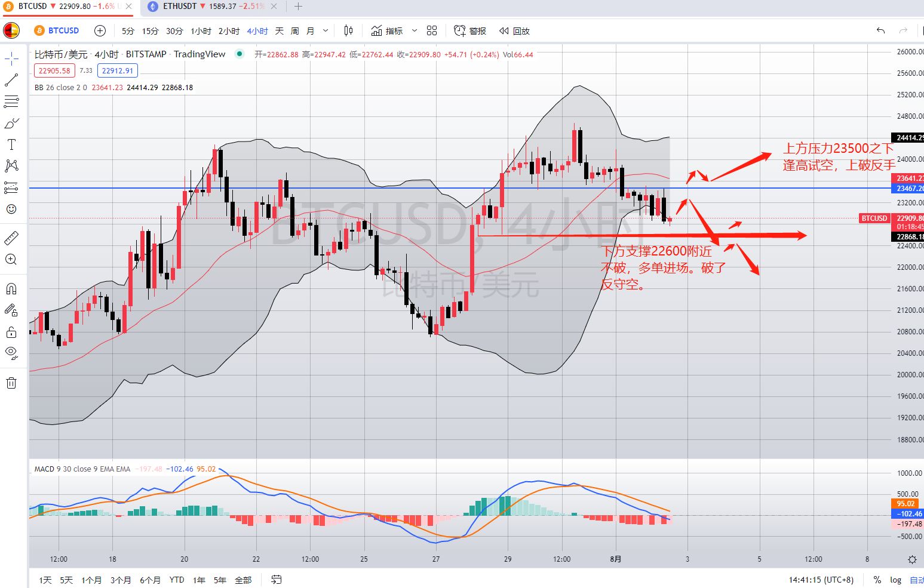Screen dimensions: 924x588
Task: Select the BB 26 close indicator legend
Action: (x=61, y=87)
